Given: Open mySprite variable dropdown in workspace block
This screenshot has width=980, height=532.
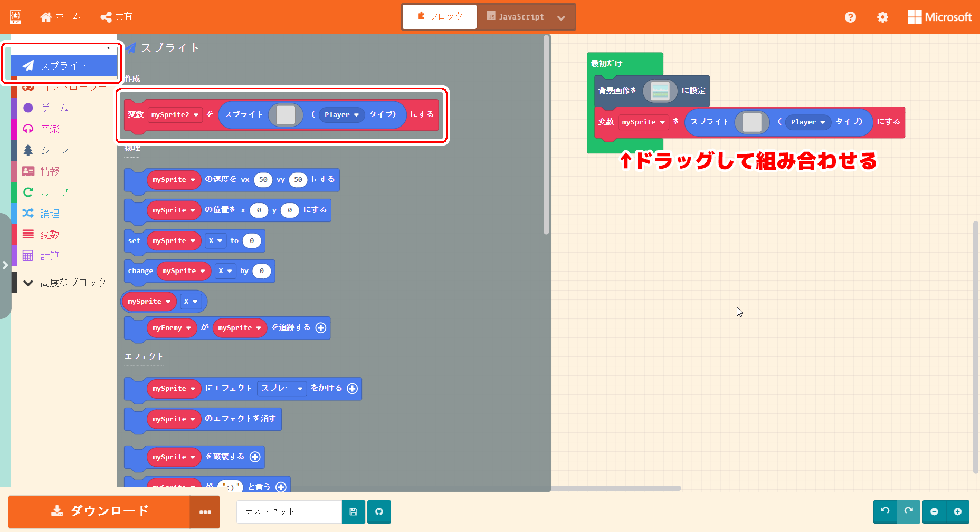Looking at the screenshot, I should pos(643,122).
